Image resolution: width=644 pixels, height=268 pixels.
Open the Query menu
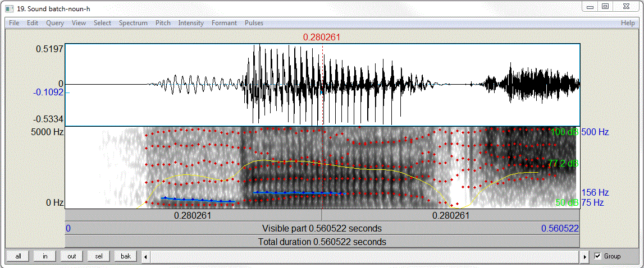click(x=55, y=23)
